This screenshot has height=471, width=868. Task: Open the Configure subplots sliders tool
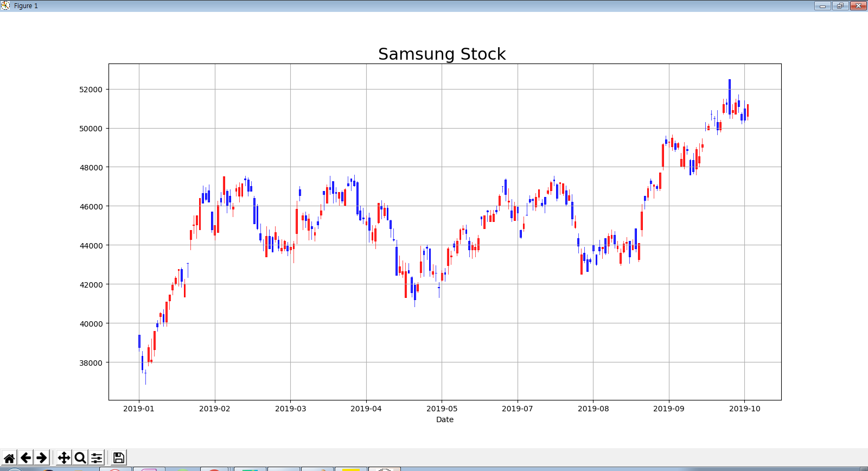coord(97,457)
